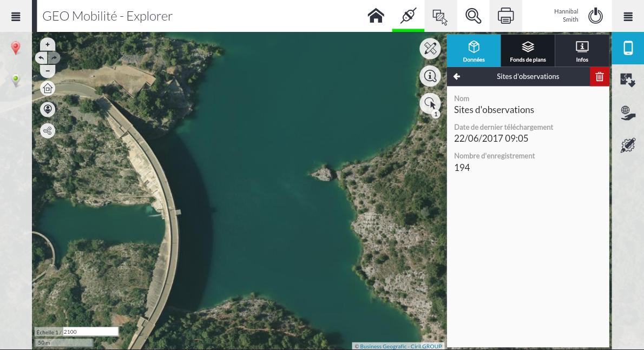Go back using the panel's left arrow
This screenshot has width=644, height=350.
click(457, 77)
